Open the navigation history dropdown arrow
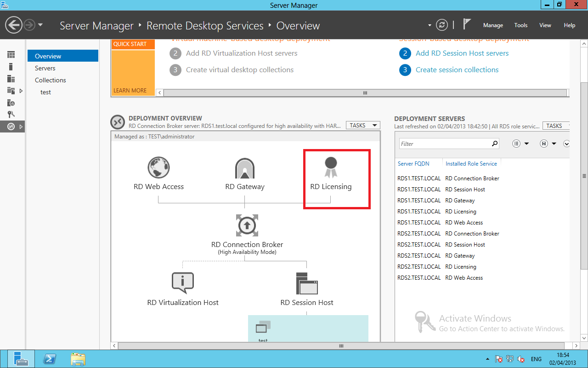The width and height of the screenshot is (588, 368). click(40, 25)
